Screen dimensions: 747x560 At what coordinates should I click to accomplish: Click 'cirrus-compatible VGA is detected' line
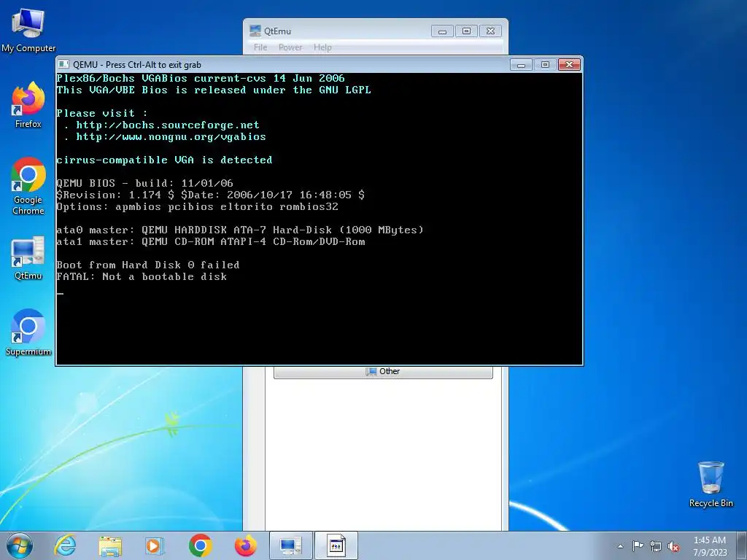(164, 160)
